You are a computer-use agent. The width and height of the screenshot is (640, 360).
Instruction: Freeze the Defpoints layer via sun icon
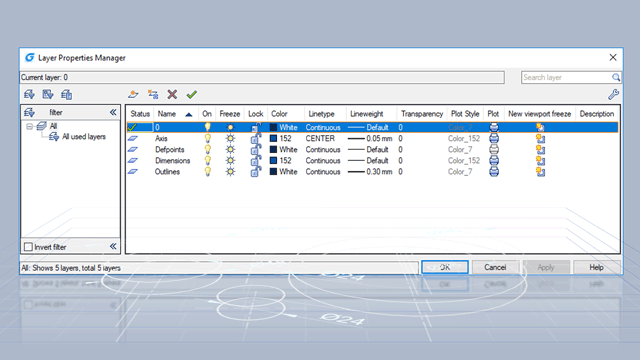click(x=230, y=149)
